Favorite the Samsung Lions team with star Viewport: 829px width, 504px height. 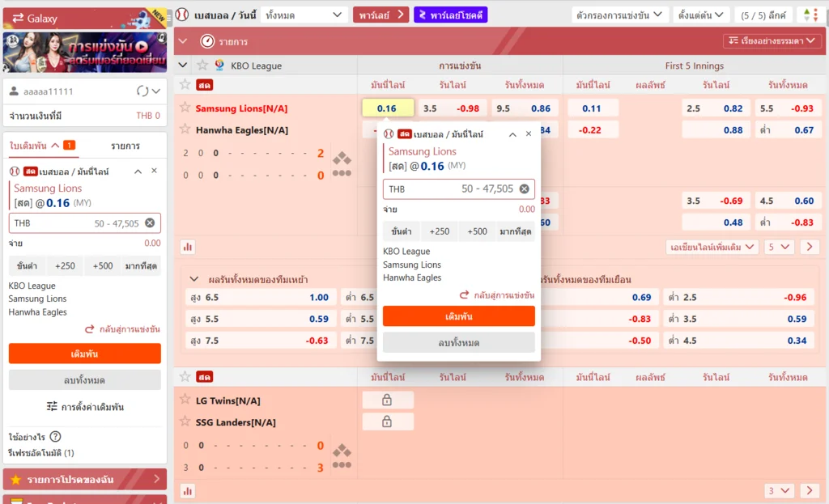[x=185, y=108]
